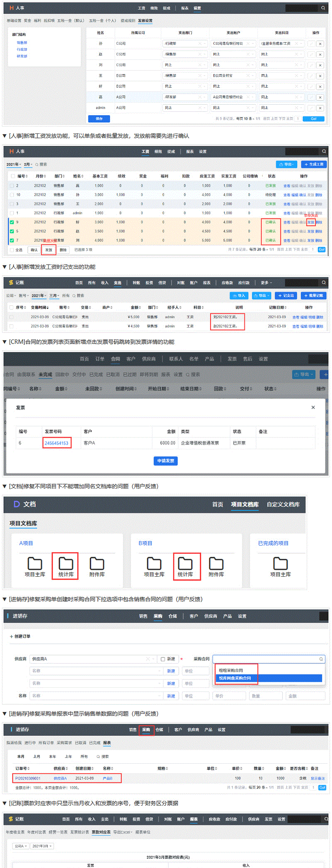The image size is (332, 868).
Task: Open the 统计库 folder under A项目
Action: pyautogui.click(x=66, y=564)
